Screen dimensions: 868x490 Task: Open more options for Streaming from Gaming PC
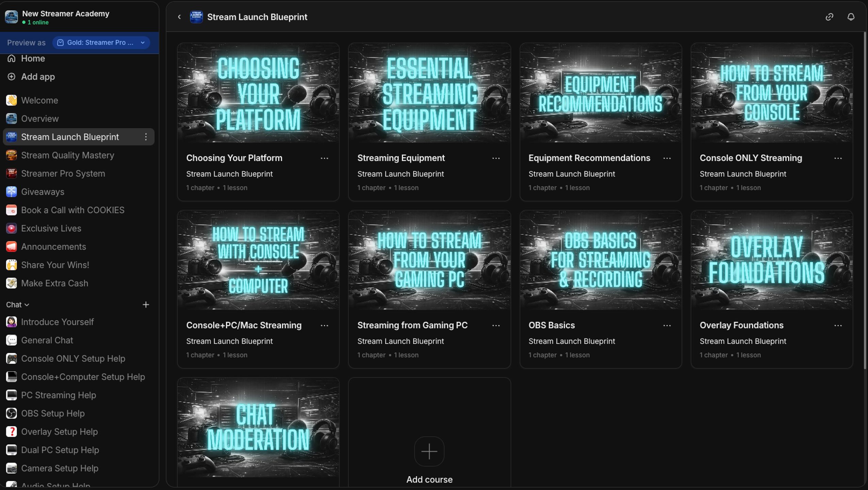click(x=496, y=326)
